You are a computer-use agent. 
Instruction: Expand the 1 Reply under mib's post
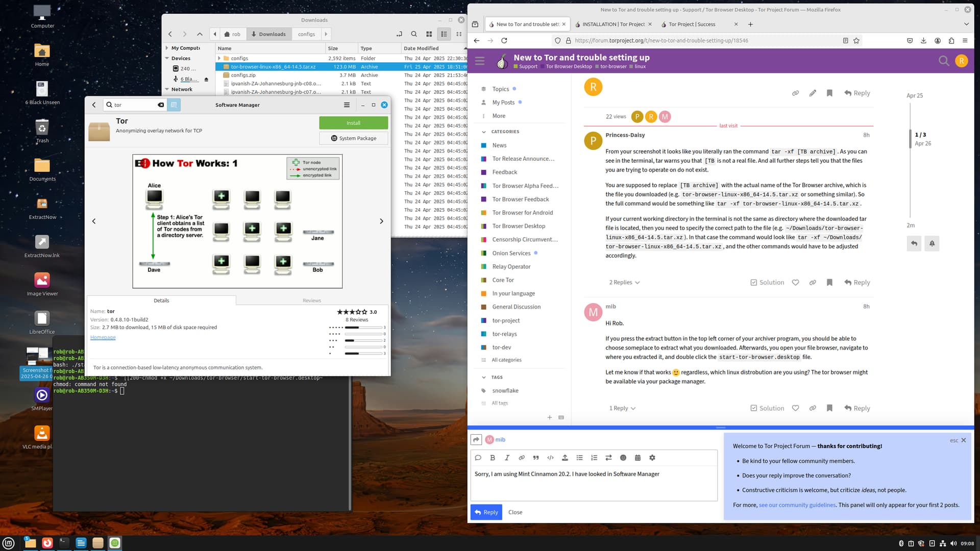coord(622,408)
